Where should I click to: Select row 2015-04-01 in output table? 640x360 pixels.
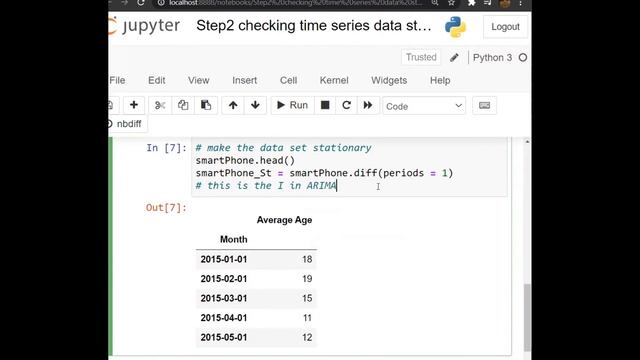pos(256,318)
